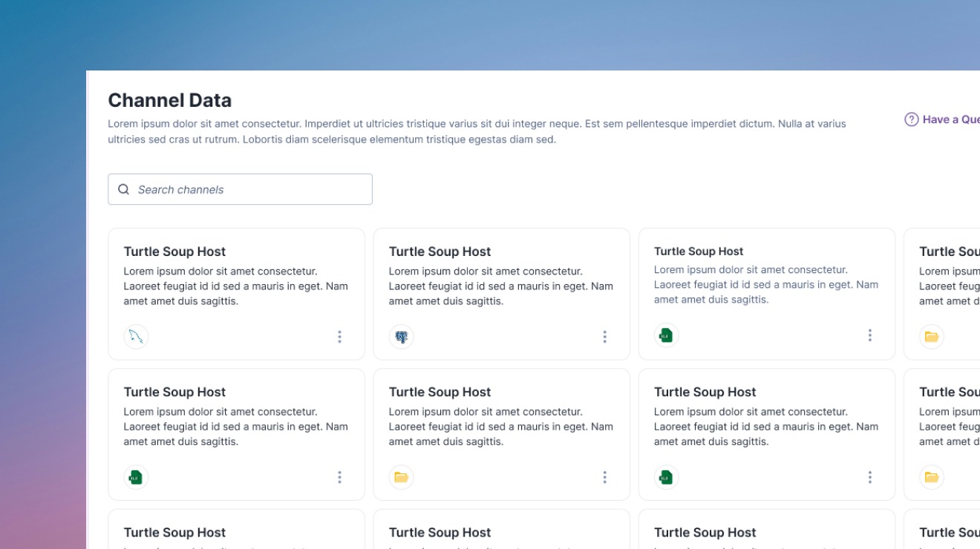Click the PostgreSQL elephant icon on second card
Image resolution: width=980 pixels, height=549 pixels.
pos(401,337)
